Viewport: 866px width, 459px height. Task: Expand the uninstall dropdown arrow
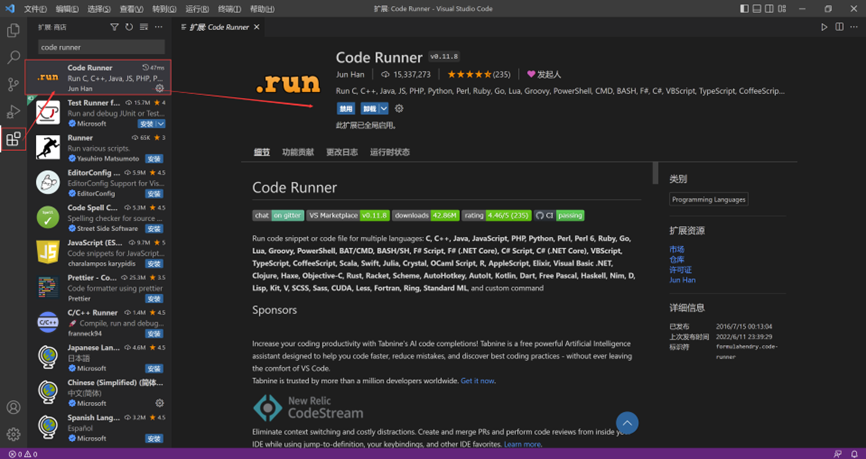[384, 109]
